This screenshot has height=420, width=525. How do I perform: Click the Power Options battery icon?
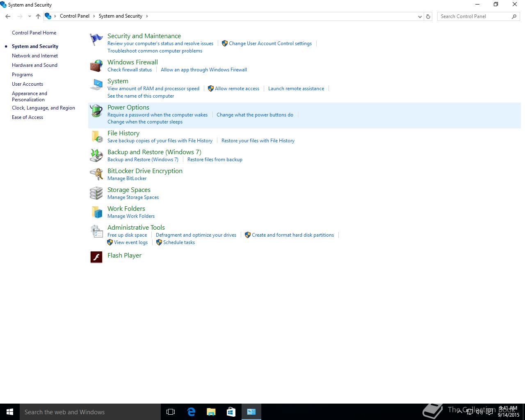click(x=96, y=111)
